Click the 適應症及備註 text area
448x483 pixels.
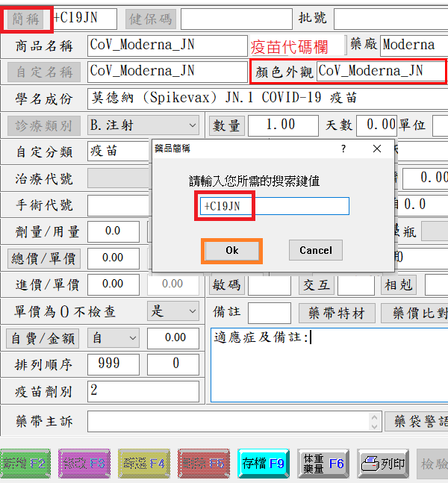click(329, 366)
